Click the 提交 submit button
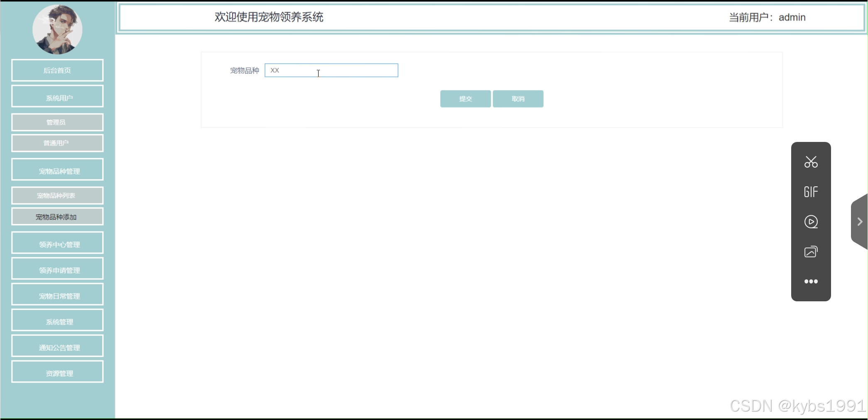 click(x=466, y=99)
